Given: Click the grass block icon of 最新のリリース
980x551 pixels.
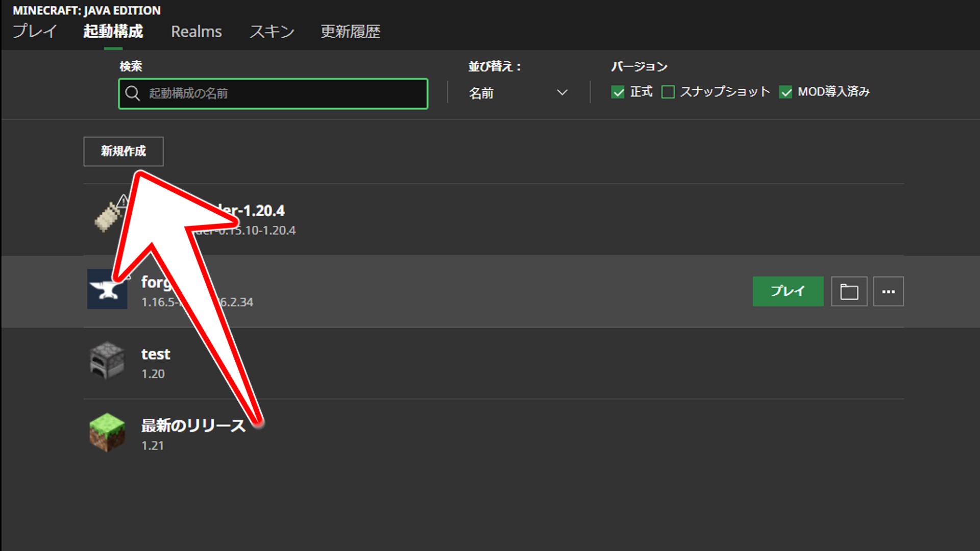Looking at the screenshot, I should 107,432.
